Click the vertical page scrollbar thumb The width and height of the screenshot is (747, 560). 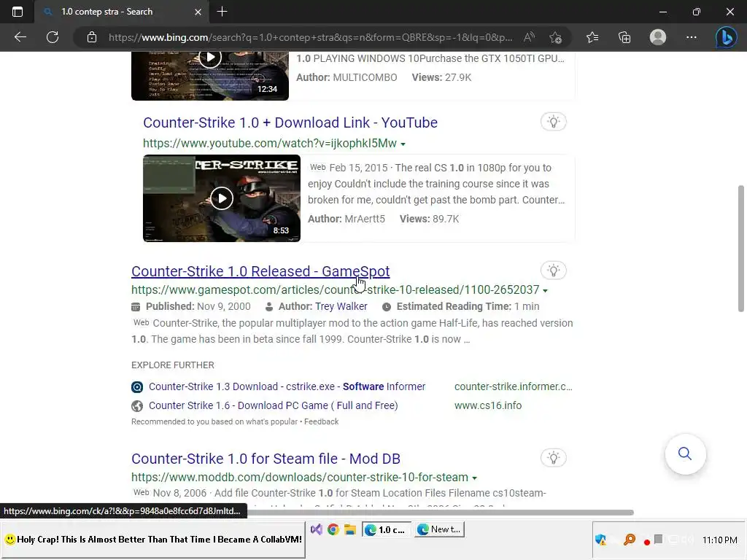coord(741,249)
